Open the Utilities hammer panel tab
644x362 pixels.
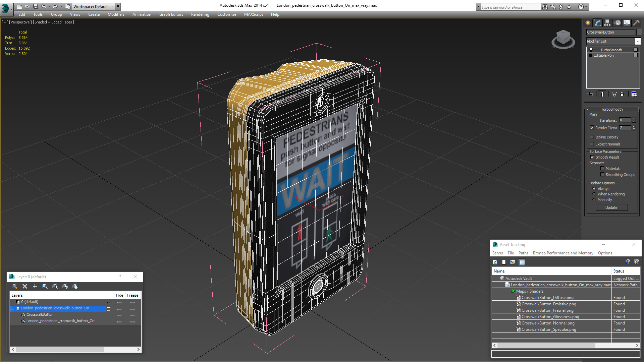coord(636,23)
